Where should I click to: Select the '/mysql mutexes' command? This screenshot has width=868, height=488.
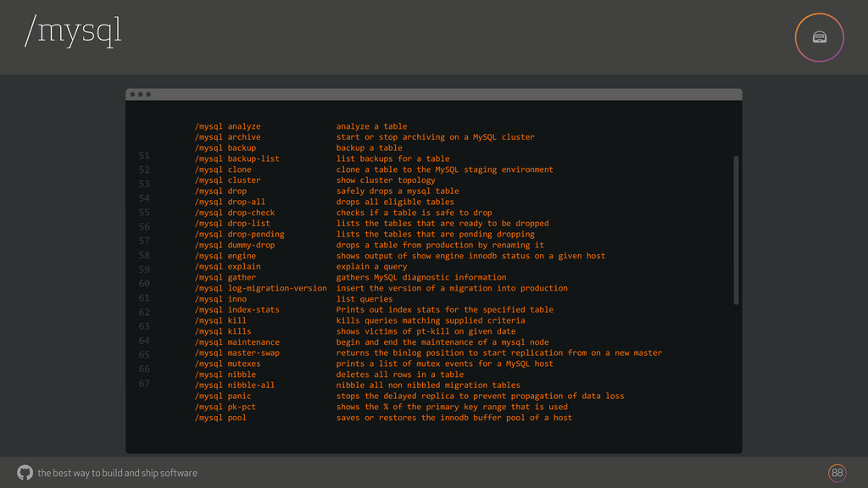[x=227, y=363]
